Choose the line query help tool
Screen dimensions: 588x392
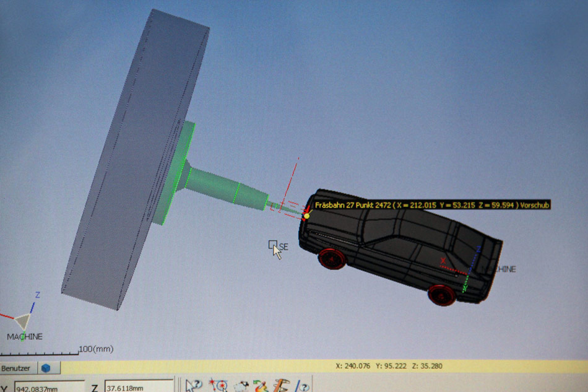coord(302,386)
